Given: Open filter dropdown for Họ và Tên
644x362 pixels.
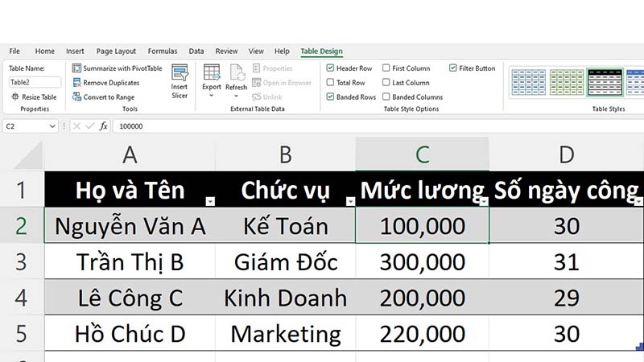Looking at the screenshot, I should pos(210,202).
